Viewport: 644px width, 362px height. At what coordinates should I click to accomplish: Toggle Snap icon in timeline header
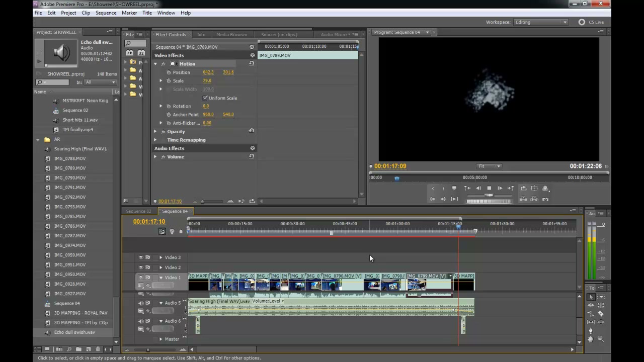162,231
